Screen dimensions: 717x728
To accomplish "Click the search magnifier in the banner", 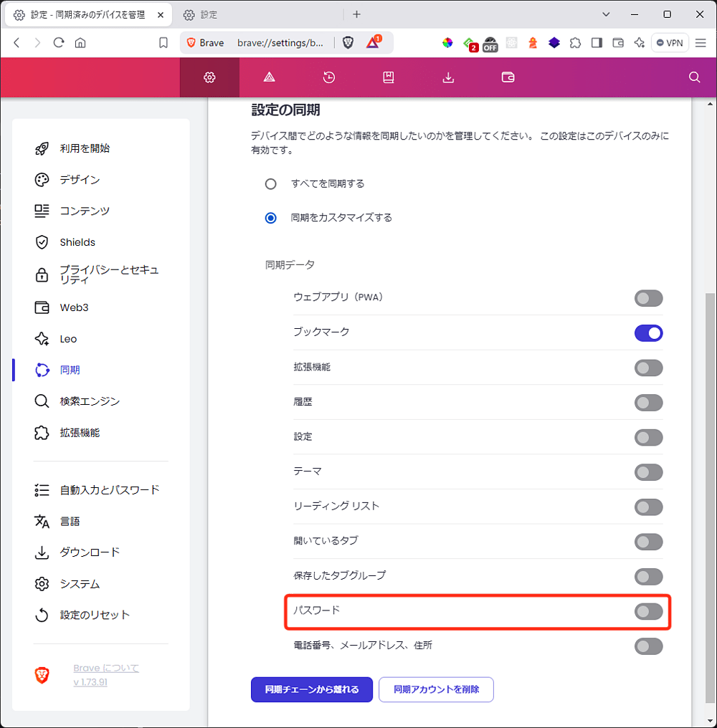I will click(693, 77).
